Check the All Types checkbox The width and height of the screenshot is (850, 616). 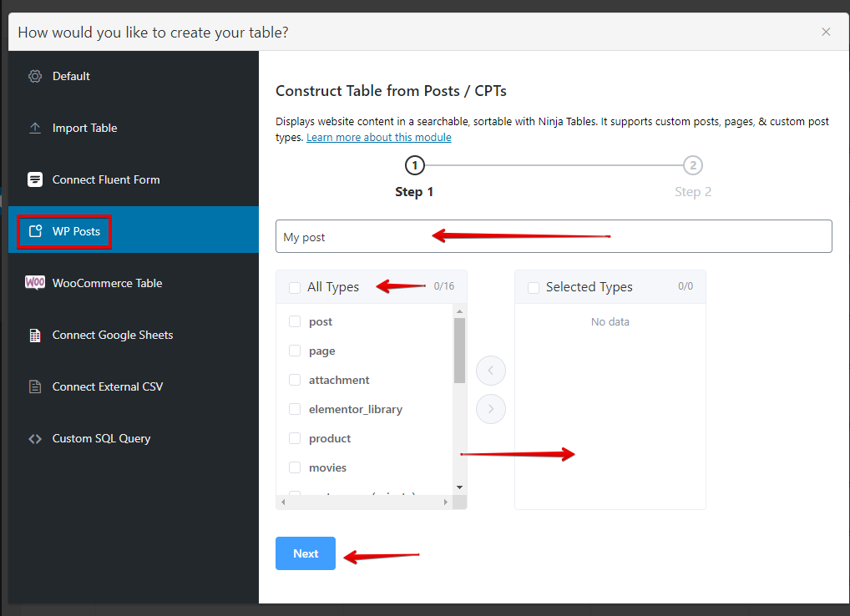pyautogui.click(x=295, y=287)
